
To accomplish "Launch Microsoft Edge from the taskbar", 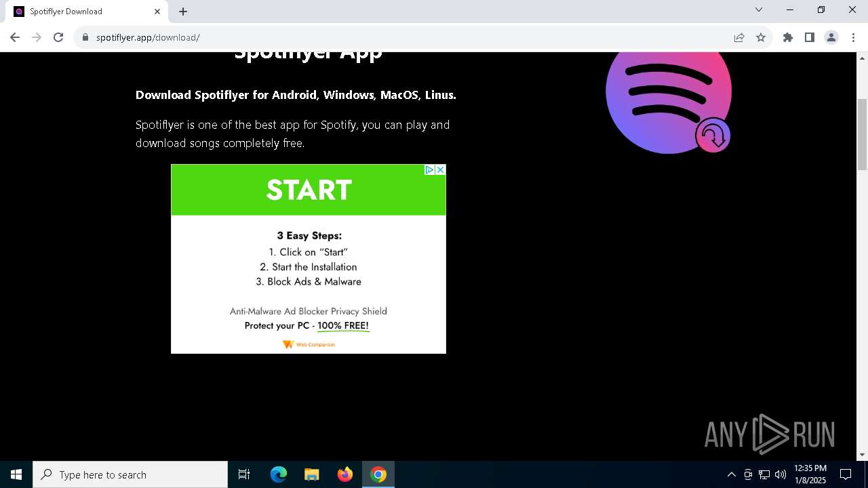I will [279, 474].
